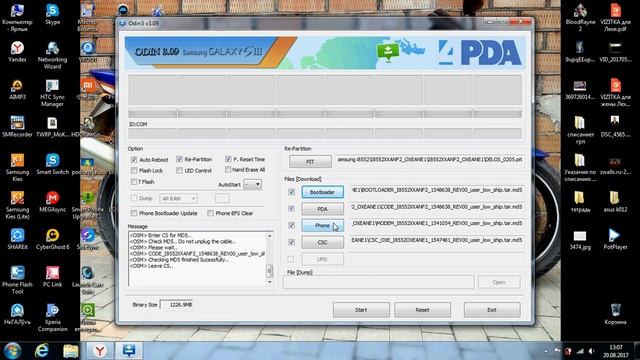Enable Phone Bootloader Update checkbox
This screenshot has height=360, width=640.
(x=134, y=213)
